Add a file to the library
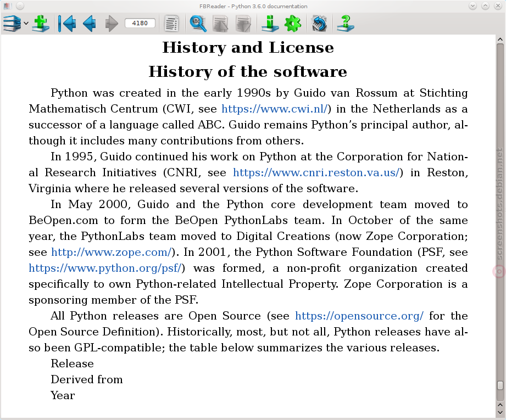Viewport: 506px width, 420px height. pyautogui.click(x=41, y=24)
